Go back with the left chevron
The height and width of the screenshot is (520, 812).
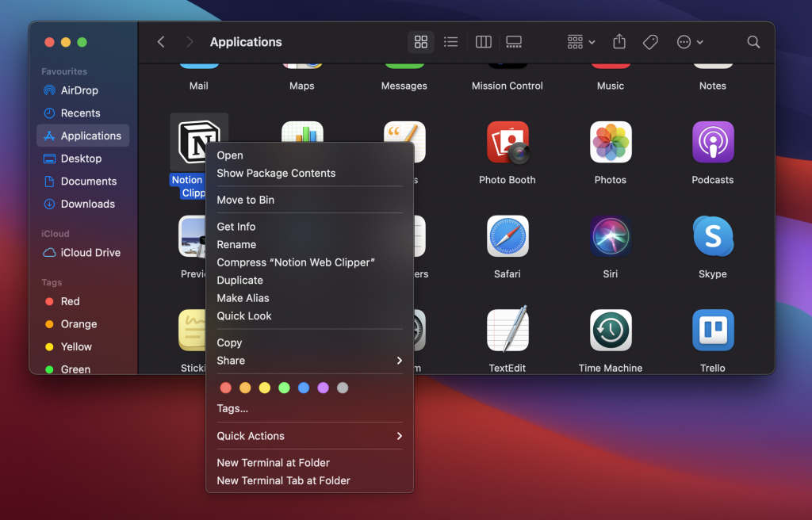point(161,42)
